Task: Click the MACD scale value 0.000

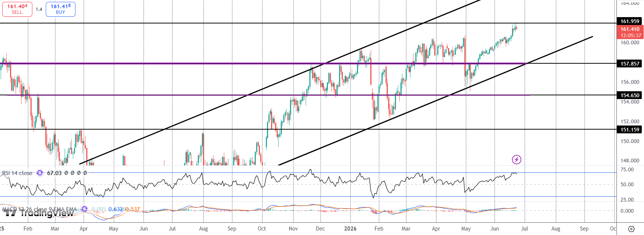Action: (627, 211)
